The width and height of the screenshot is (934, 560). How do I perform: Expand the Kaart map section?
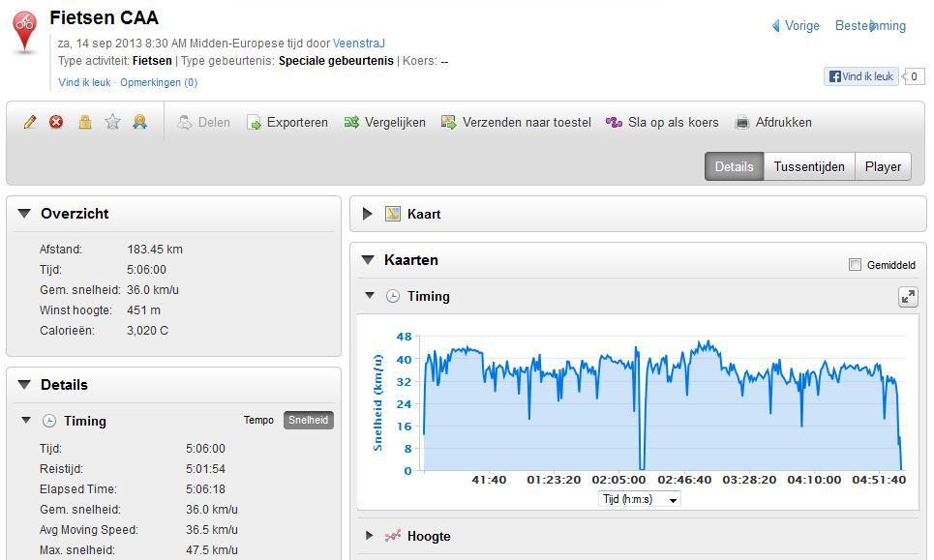pos(368,214)
